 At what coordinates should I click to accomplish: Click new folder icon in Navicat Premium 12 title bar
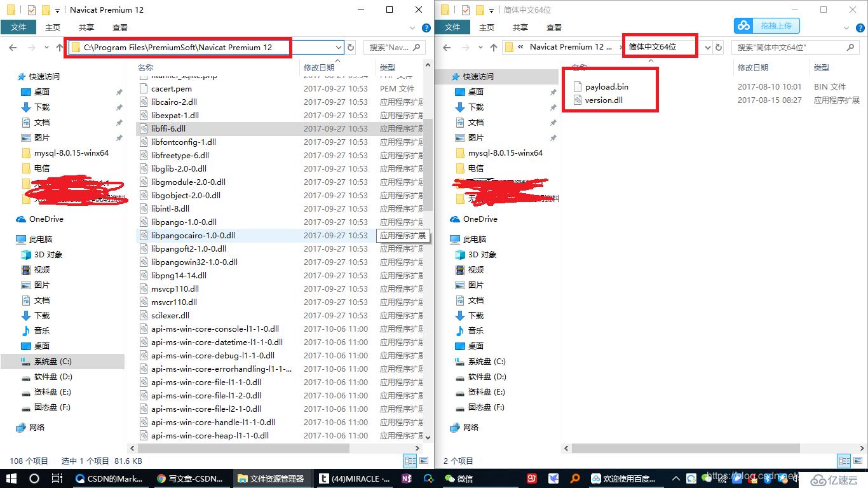pos(45,10)
